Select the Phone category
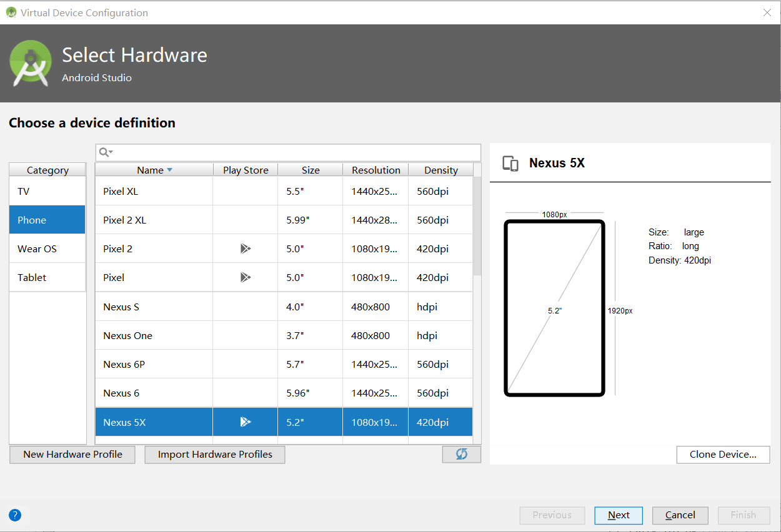 tap(47, 220)
